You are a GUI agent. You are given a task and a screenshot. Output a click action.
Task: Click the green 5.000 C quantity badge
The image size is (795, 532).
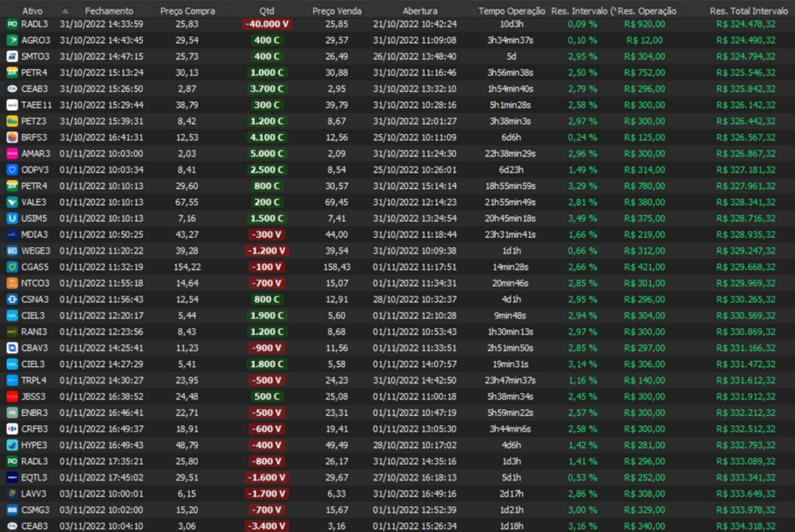pyautogui.click(x=267, y=154)
